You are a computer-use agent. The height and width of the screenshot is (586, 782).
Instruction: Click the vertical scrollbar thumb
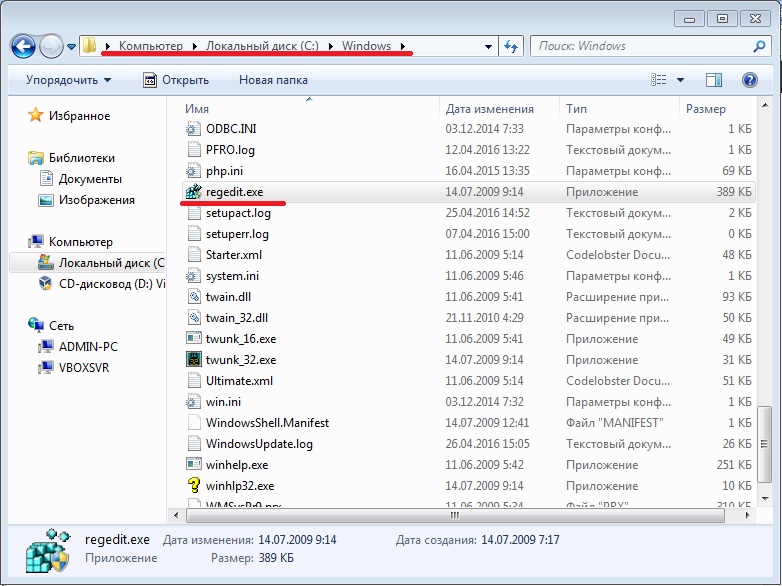point(764,444)
